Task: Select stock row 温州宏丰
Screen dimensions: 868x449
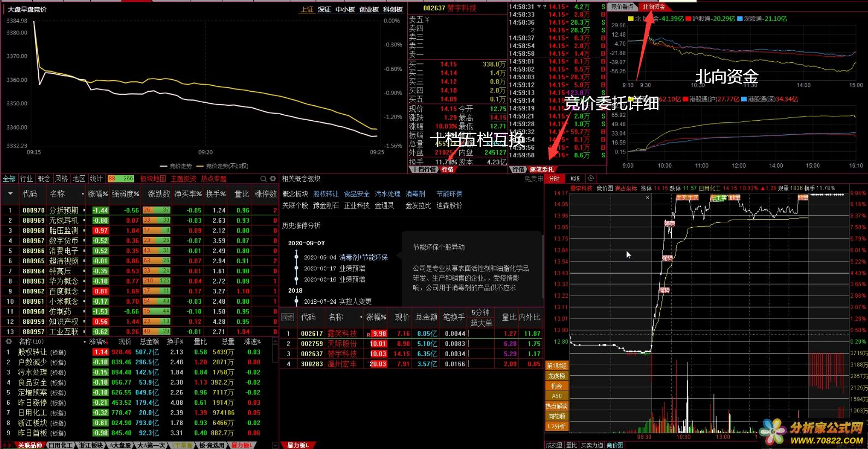Action: click(412, 364)
